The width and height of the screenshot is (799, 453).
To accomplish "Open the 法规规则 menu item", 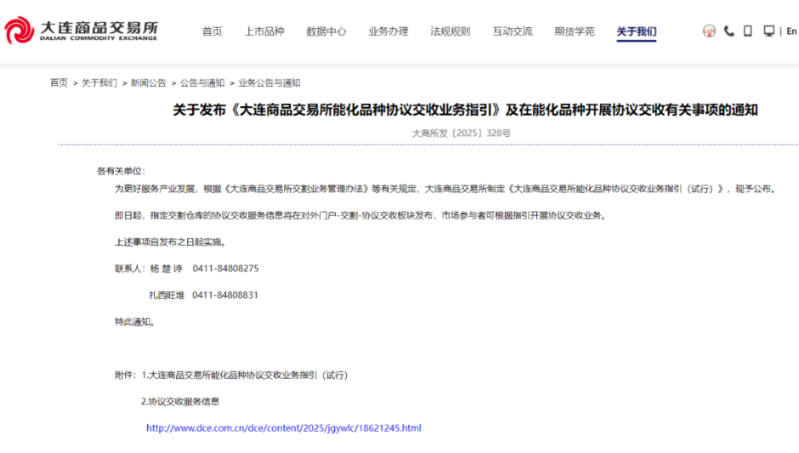I will [450, 31].
